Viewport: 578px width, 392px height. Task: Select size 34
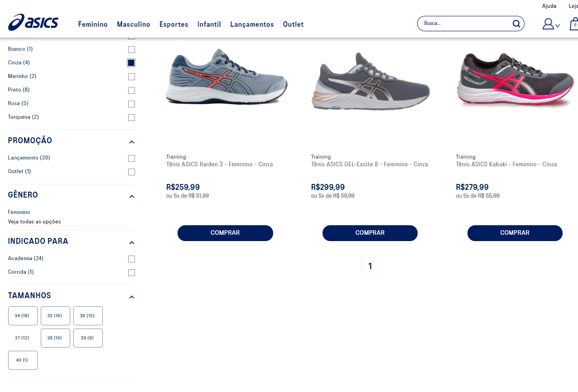click(23, 316)
